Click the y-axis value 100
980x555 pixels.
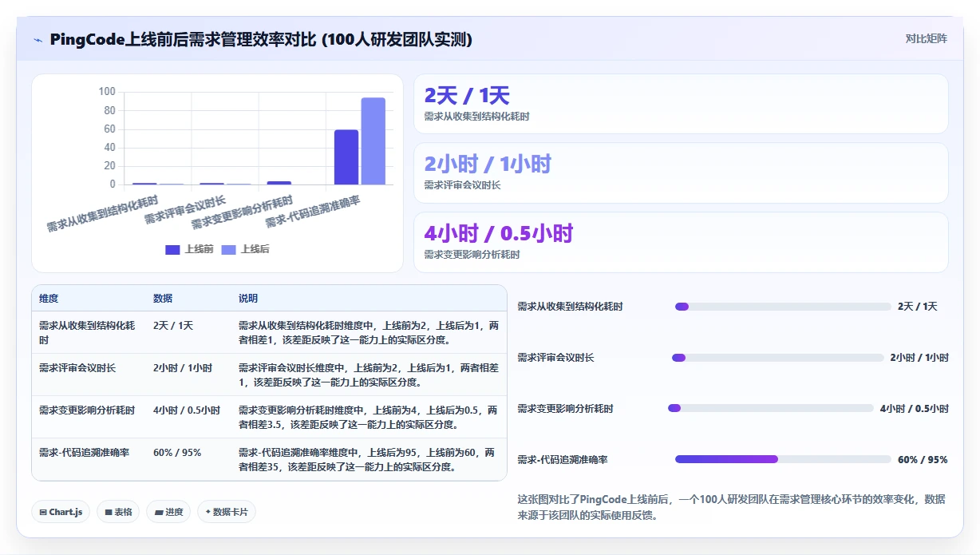[107, 92]
